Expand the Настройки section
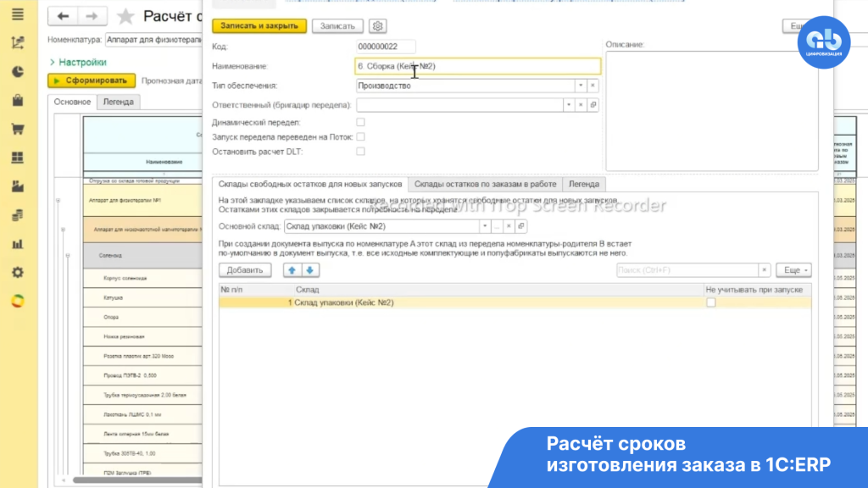868x488 pixels. point(78,63)
